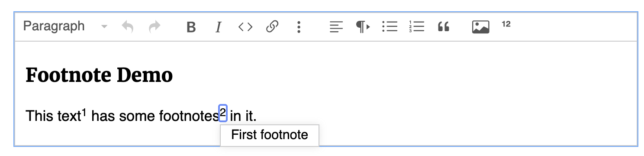The height and width of the screenshot is (156, 644).
Task: Undo the last change
Action: point(127,27)
